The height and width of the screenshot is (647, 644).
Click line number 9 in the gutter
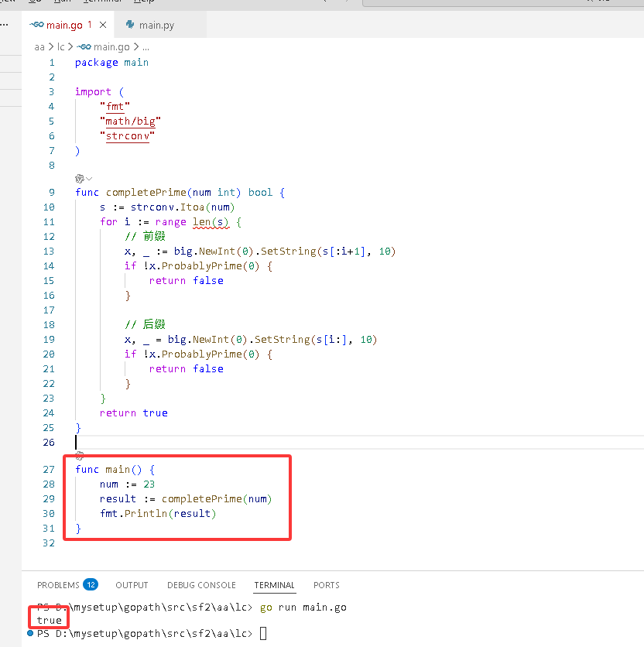pos(52,192)
